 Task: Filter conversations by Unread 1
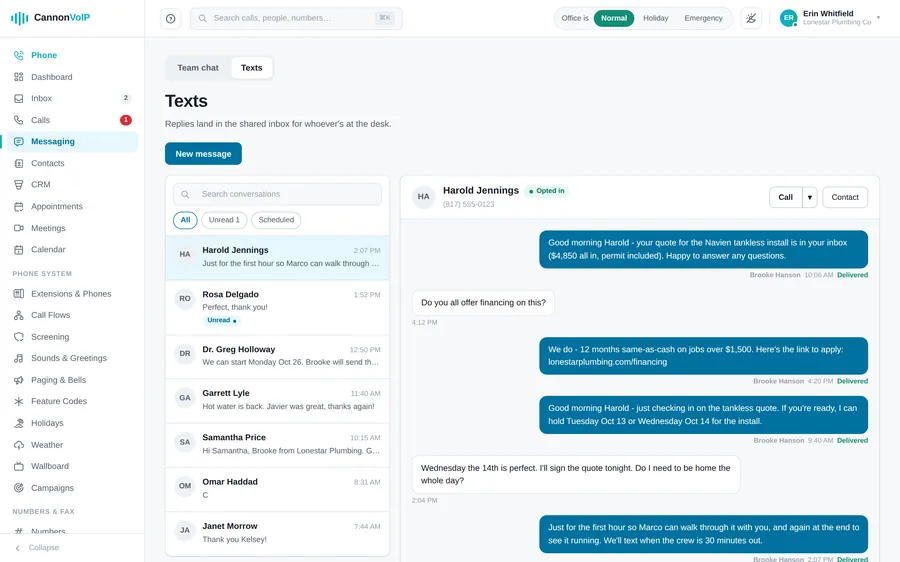(224, 220)
